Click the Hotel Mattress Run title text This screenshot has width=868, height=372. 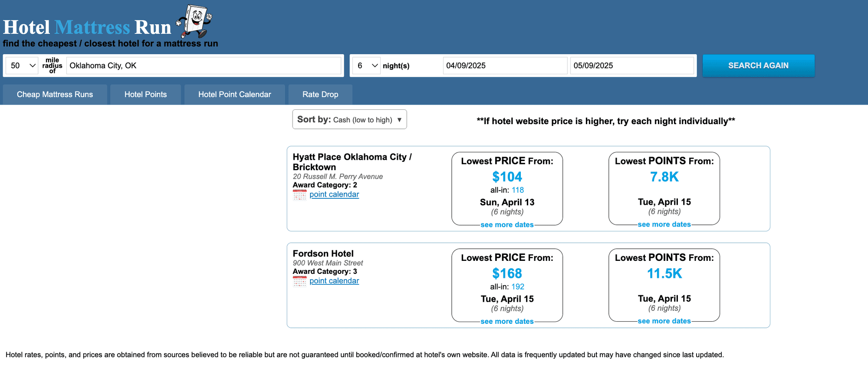(x=87, y=27)
